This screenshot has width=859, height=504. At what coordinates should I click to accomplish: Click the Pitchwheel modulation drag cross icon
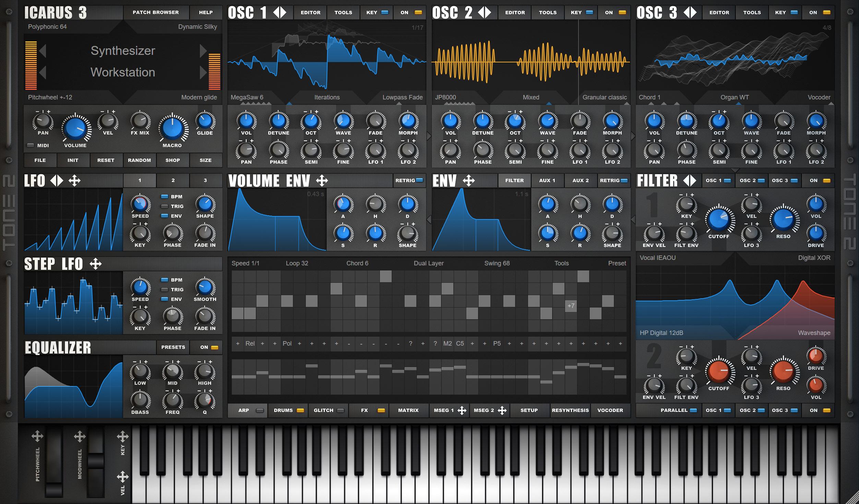point(37,436)
